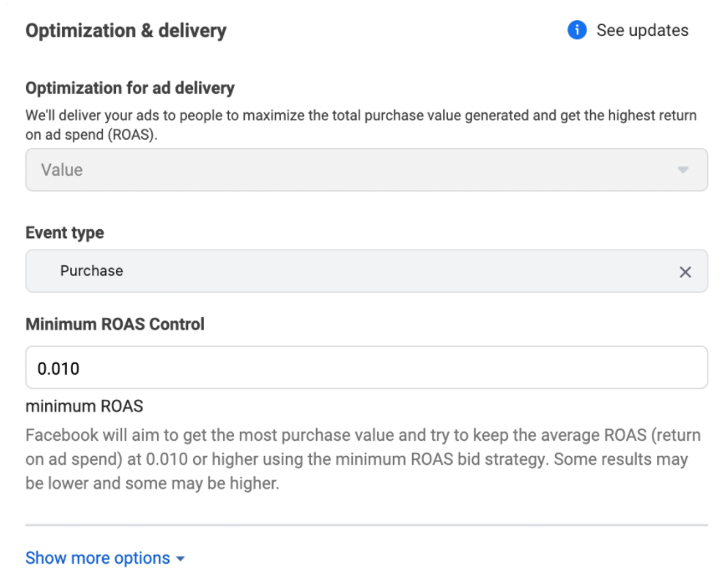Focus the Minimum ROAS Control input
The width and height of the screenshot is (728, 578).
[366, 367]
